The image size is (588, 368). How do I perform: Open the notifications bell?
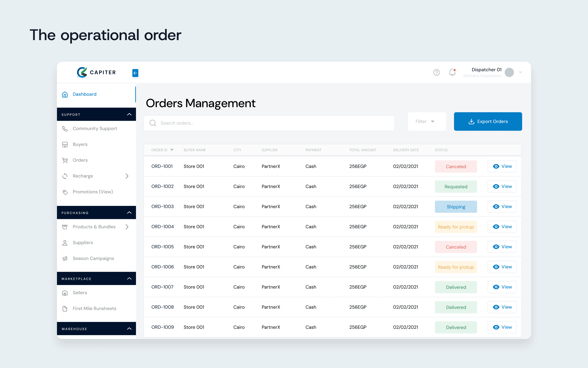452,72
